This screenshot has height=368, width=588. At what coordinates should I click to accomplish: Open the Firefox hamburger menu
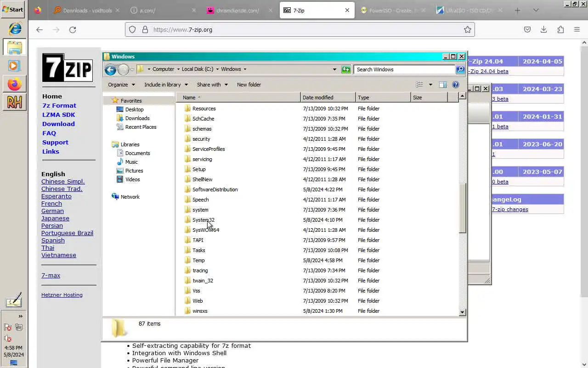click(x=577, y=29)
